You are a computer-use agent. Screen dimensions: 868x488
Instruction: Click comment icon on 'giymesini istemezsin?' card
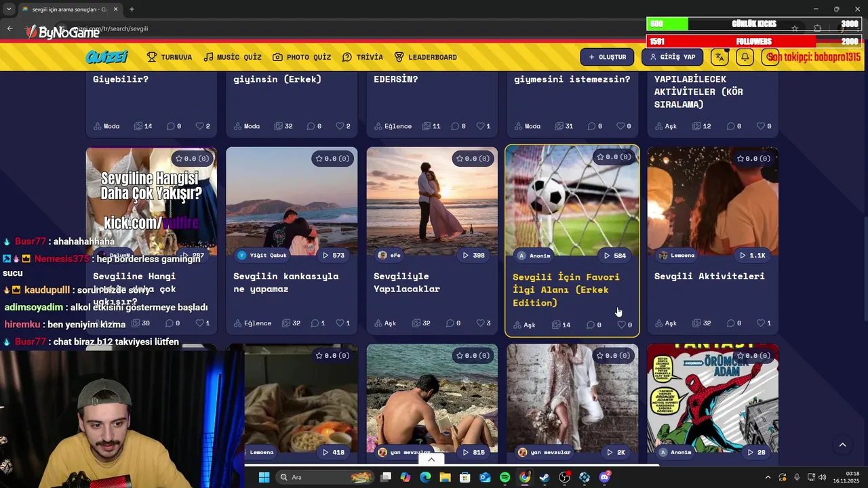click(x=591, y=126)
